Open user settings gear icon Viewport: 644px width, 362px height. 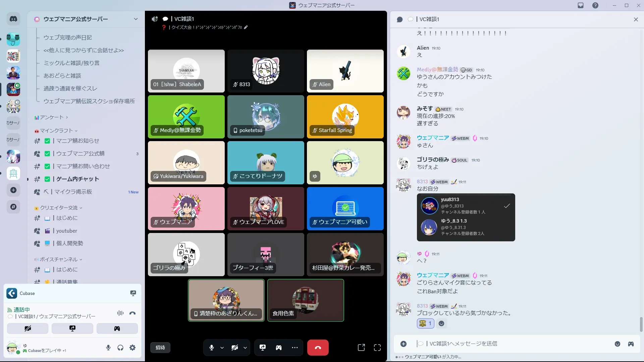click(x=132, y=348)
